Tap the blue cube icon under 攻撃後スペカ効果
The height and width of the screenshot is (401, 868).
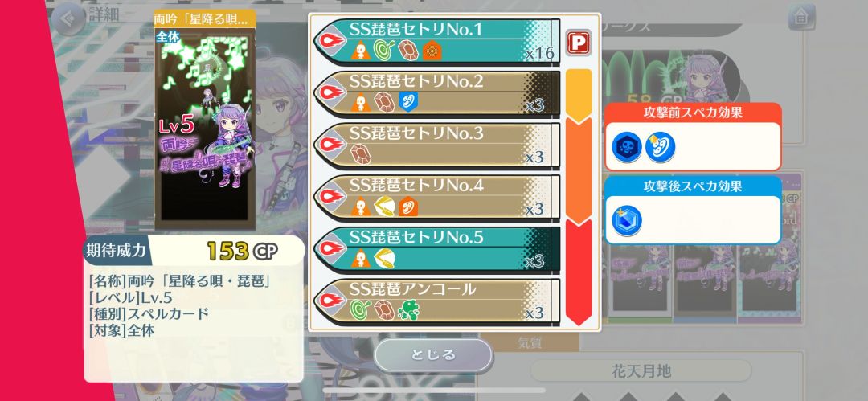click(x=627, y=220)
